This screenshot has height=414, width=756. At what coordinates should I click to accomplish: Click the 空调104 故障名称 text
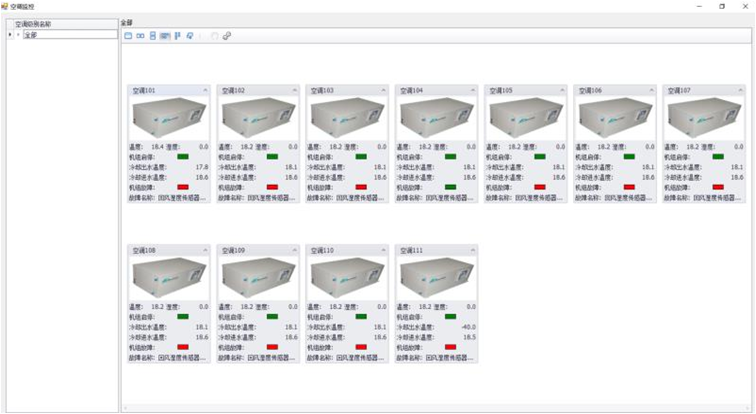coord(436,198)
